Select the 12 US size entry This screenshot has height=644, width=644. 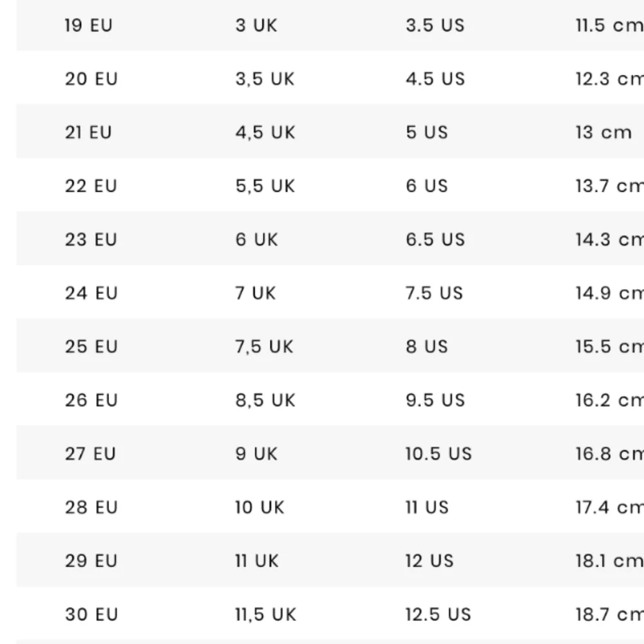point(430,561)
